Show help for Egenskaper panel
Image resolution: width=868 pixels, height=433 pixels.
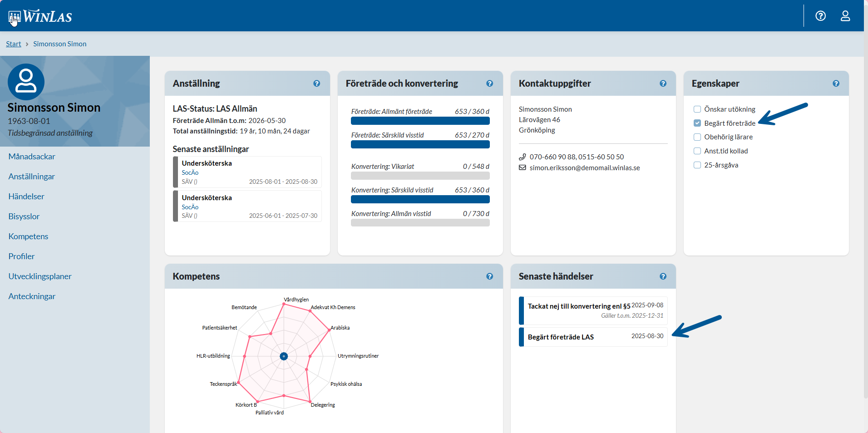click(x=836, y=84)
